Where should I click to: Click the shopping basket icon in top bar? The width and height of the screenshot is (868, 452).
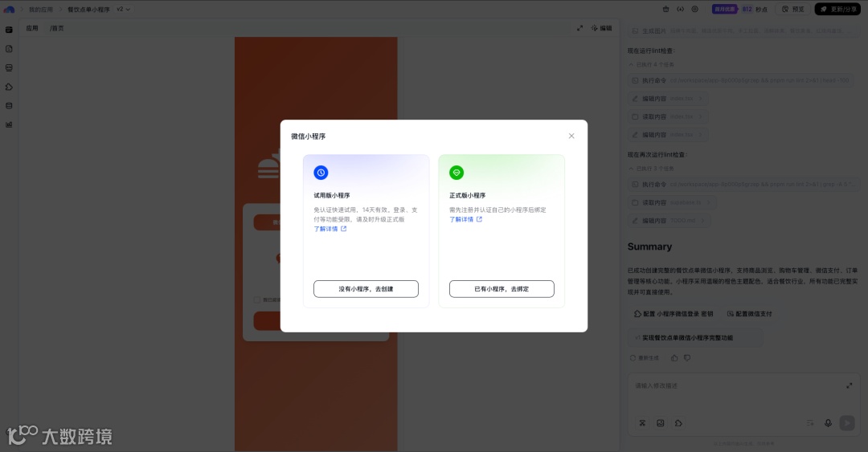[x=665, y=10]
